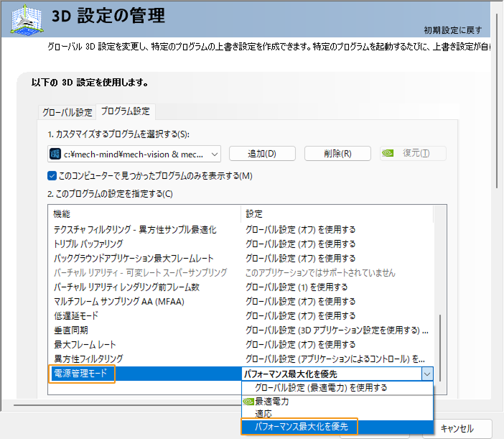Click the NVIDIA logo on the 復元 button
Screen dimensions: 504x439
pos(388,154)
